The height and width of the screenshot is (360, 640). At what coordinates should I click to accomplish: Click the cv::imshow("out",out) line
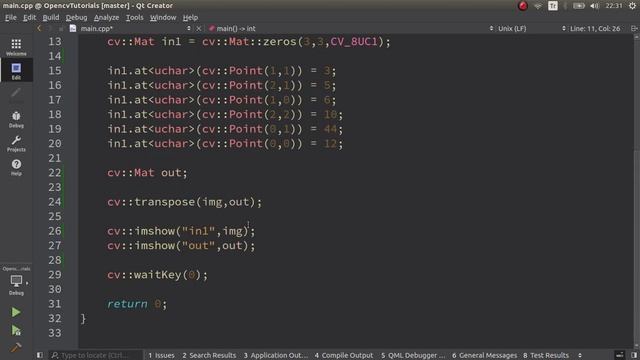181,246
